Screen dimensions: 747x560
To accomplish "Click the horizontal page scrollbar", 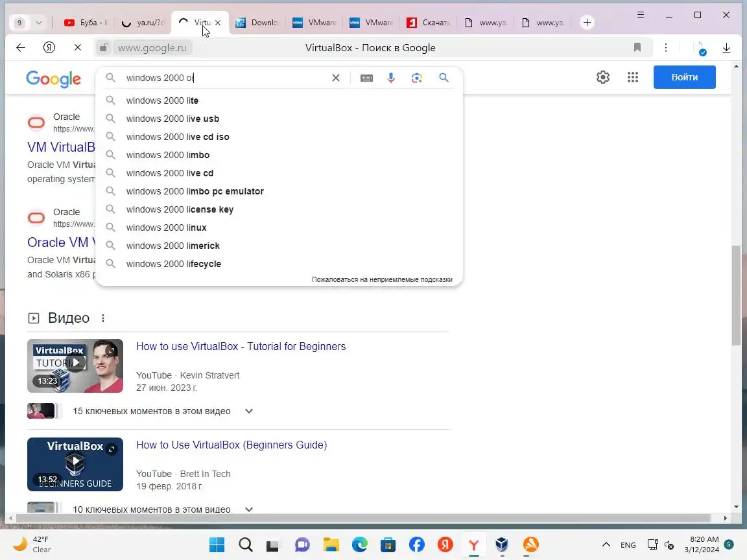I will (363, 518).
